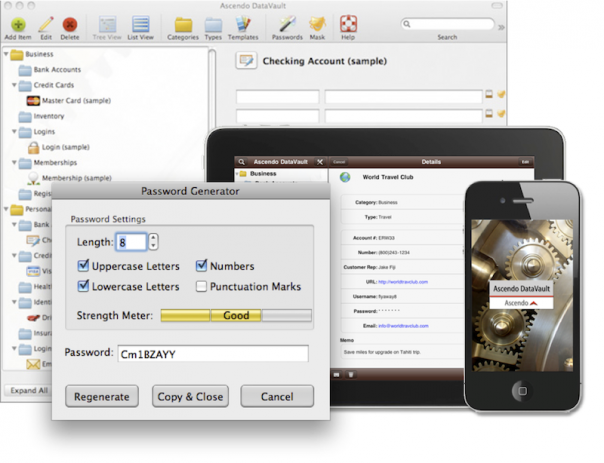
Task: Click the iPhone home button
Action: (522, 391)
